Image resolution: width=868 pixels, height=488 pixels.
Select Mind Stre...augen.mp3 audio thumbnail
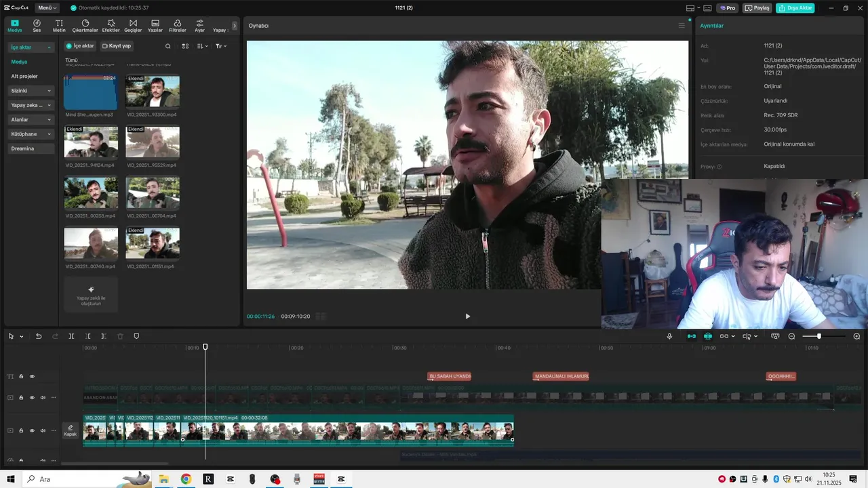click(x=90, y=92)
